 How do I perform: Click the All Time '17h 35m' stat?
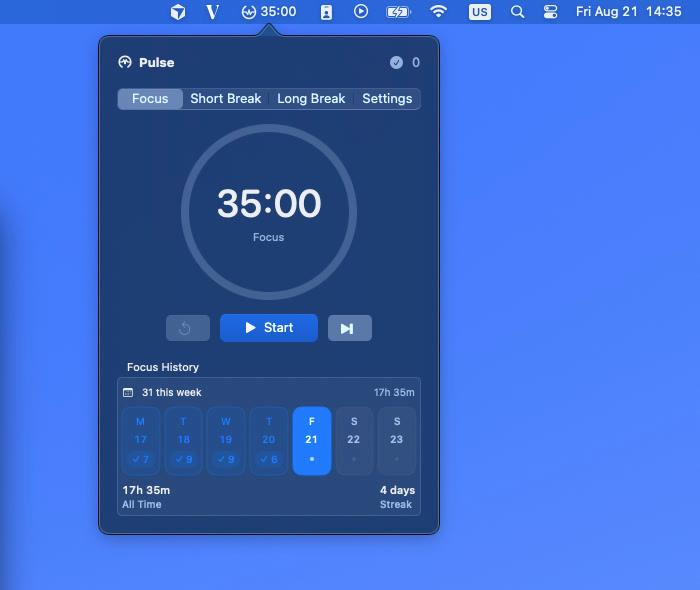[x=146, y=497]
